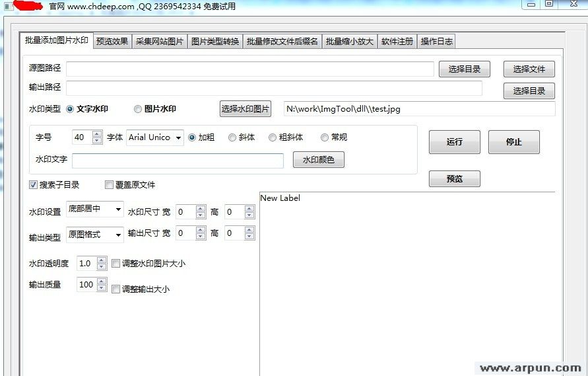Open the 采集网站图片 tab
This screenshot has height=376, width=588.
tap(160, 41)
